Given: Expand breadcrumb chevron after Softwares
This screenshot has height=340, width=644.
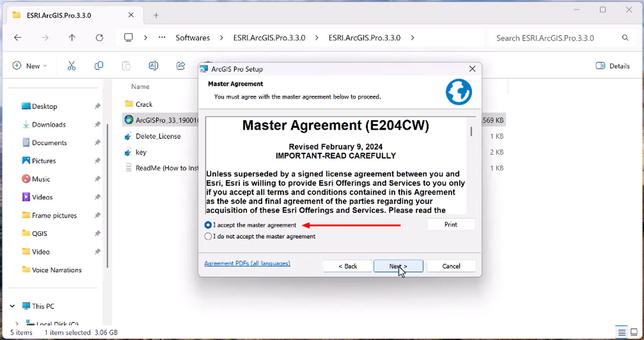Looking at the screenshot, I should (222, 38).
